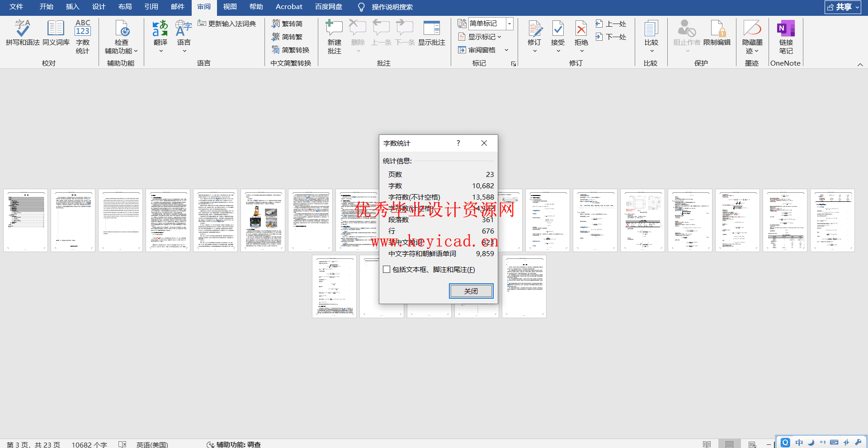Screen dimensions: 868x448
Task: Expand the Show Markup (显示标记) dropdown
Action: tap(499, 37)
